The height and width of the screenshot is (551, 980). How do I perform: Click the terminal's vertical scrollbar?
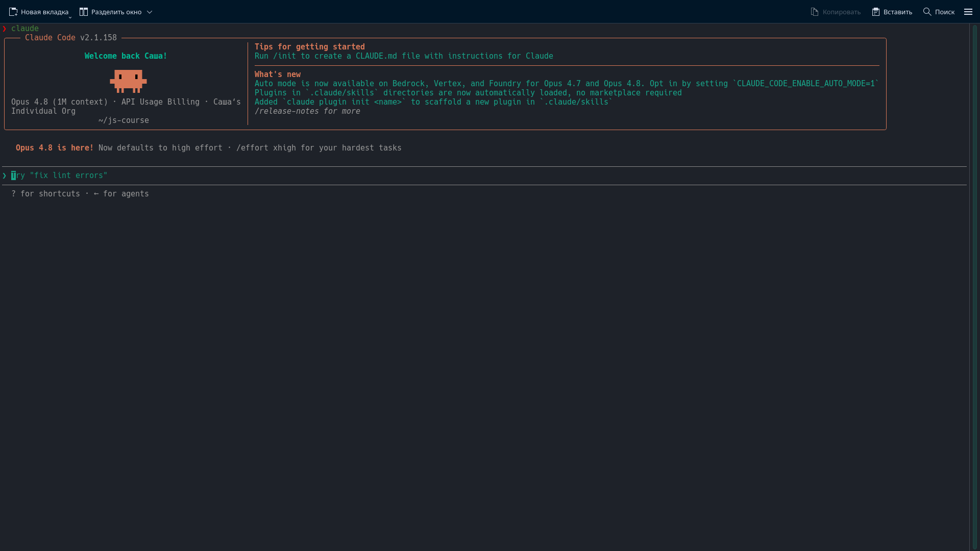[974, 287]
